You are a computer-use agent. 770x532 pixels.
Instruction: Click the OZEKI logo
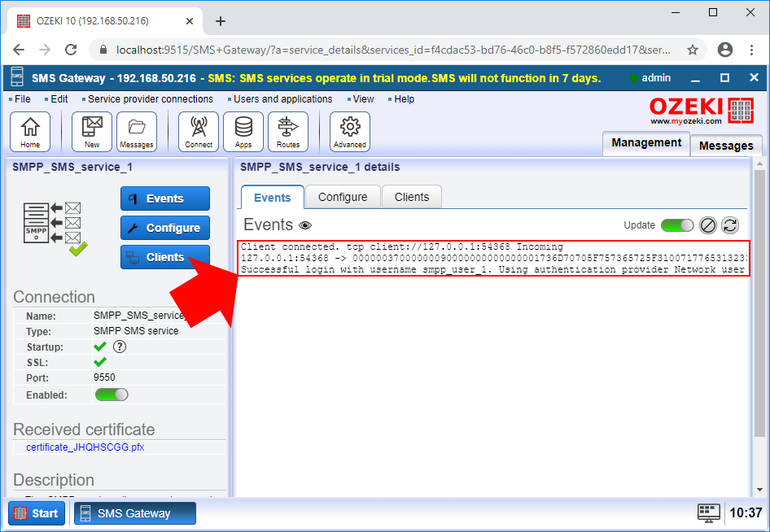(702, 109)
